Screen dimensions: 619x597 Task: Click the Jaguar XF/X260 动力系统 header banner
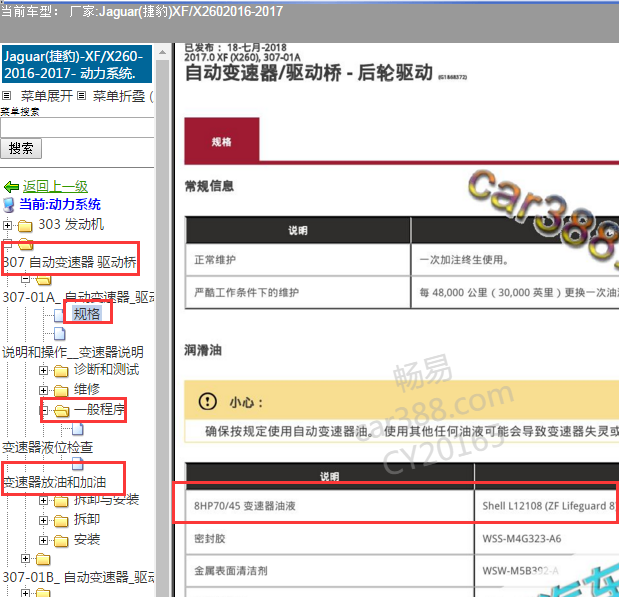click(77, 64)
